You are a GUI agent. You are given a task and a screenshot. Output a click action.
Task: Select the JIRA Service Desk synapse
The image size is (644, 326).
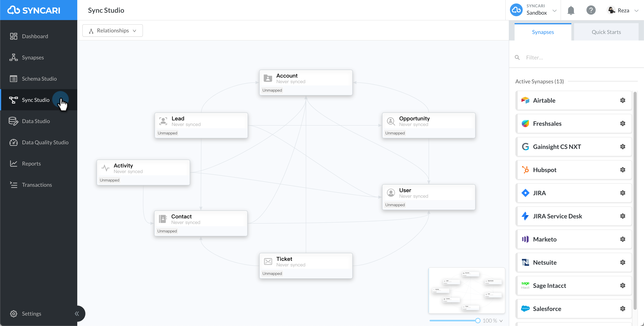(x=573, y=216)
